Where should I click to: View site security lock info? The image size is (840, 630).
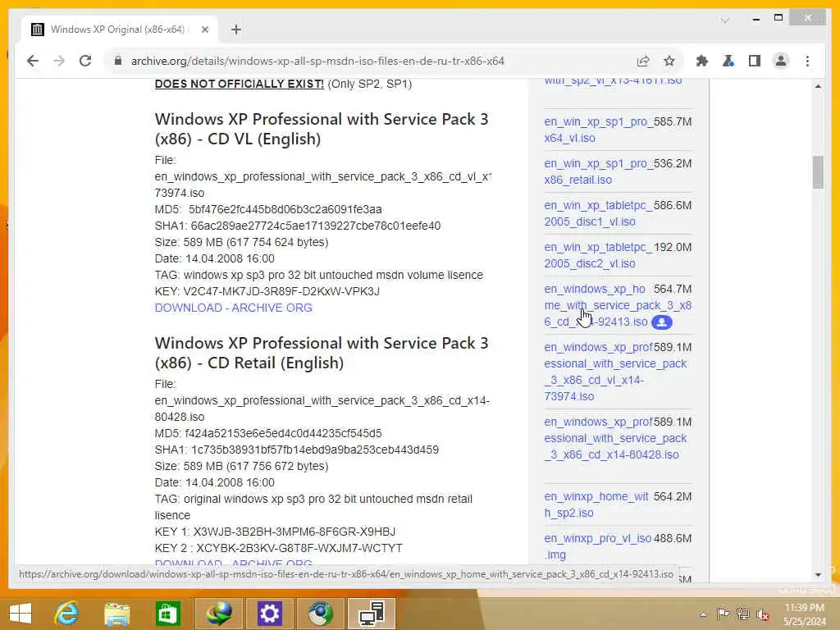click(x=118, y=61)
